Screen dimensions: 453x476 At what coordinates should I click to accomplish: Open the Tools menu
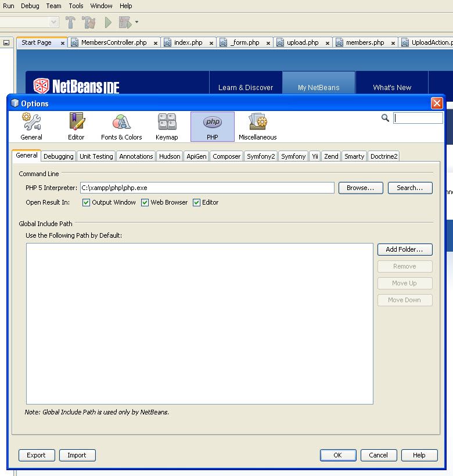tap(76, 6)
